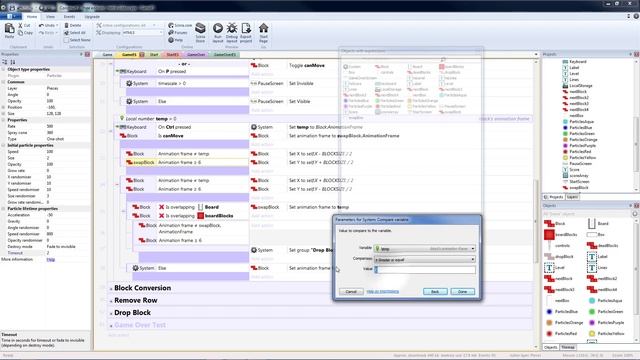Click the Select all icon
Viewport: 640px width, 360px height.
tap(67, 33)
